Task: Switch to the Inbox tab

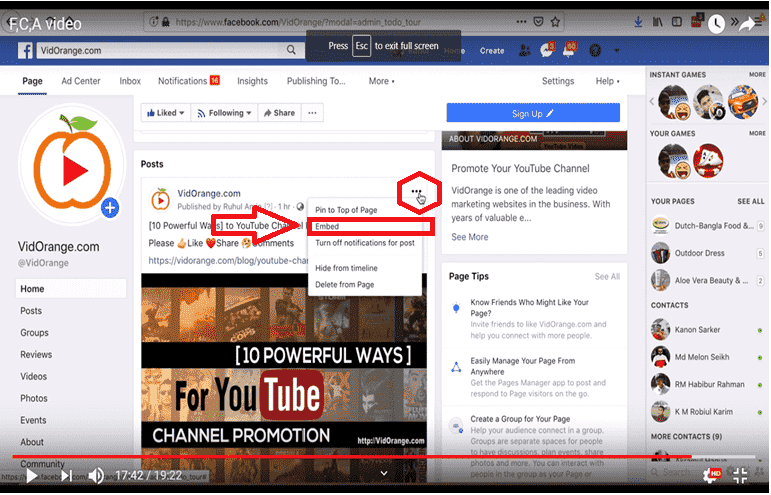Action: pos(130,81)
